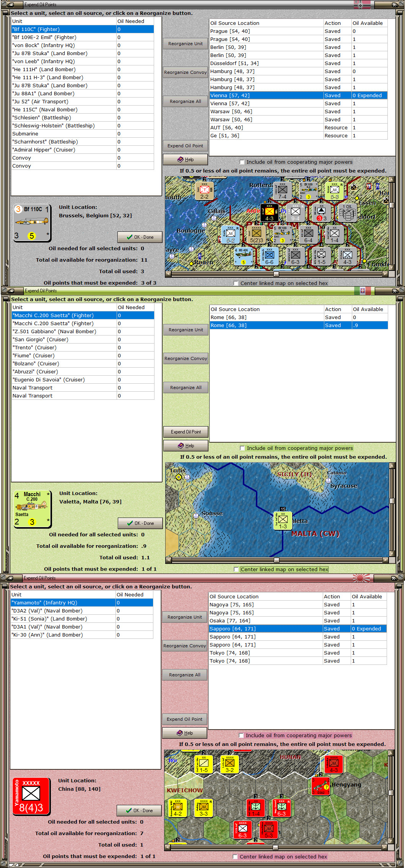Select Rome oil source with .9 available

coord(299,326)
